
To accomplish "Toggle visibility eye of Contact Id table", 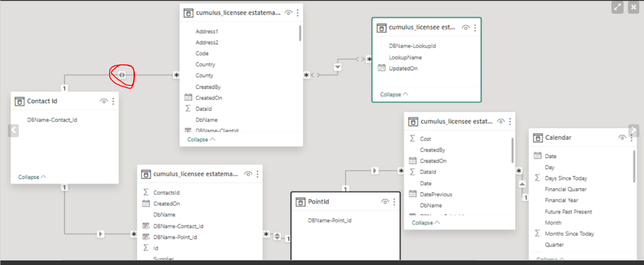I will (x=104, y=101).
